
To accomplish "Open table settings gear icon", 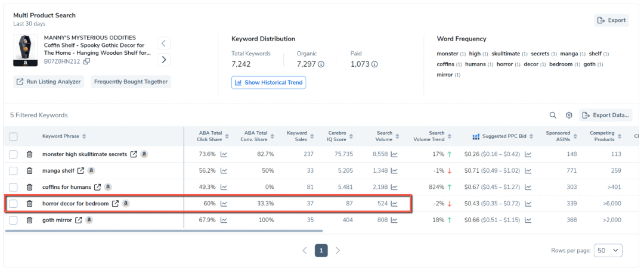I will click(x=569, y=115).
